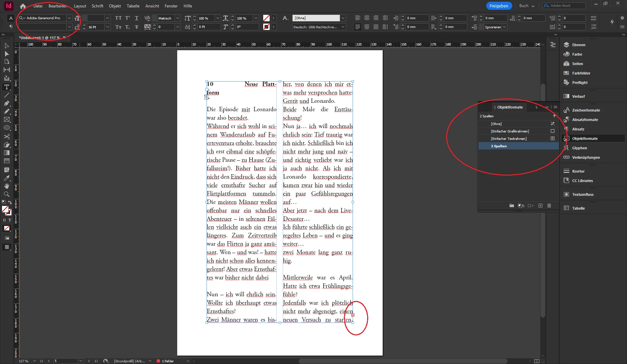Open the Deutsch language dropdown
The height and width of the screenshot is (364, 627).
point(343,27)
